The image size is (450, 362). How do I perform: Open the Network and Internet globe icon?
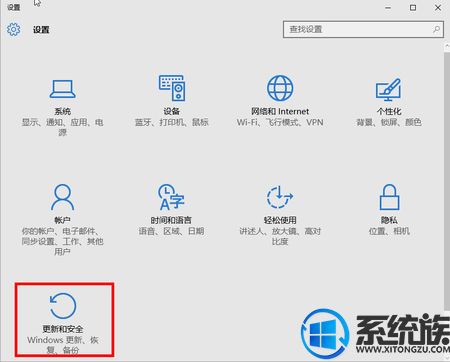pos(280,88)
